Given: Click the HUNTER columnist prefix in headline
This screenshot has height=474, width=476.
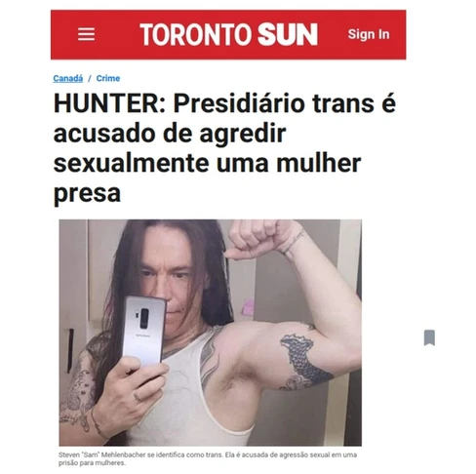Looking at the screenshot, I should coord(109,103).
